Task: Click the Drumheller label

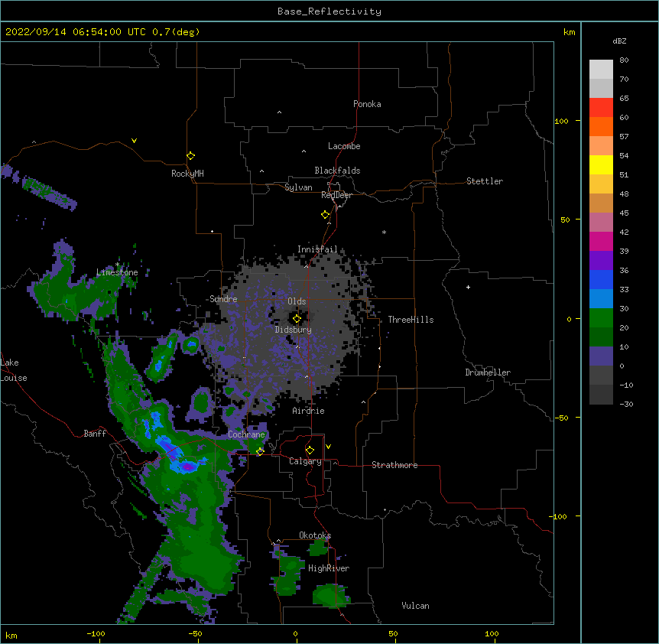Action: coord(488,372)
